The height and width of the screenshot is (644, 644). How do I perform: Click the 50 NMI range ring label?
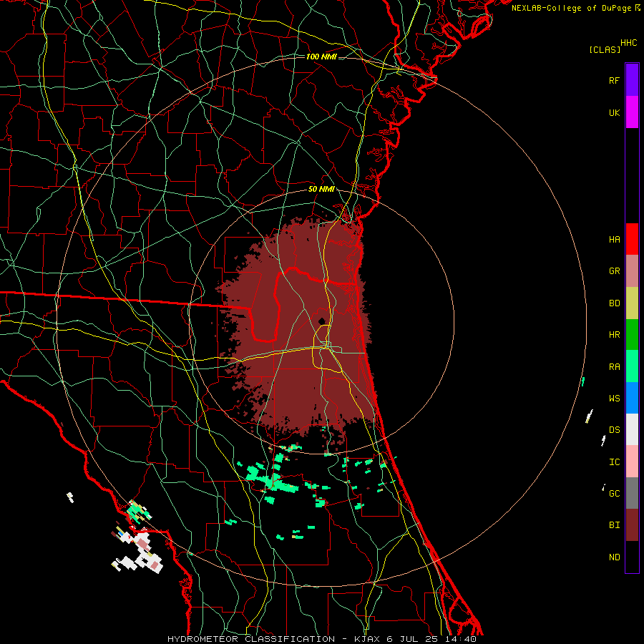[x=321, y=190]
